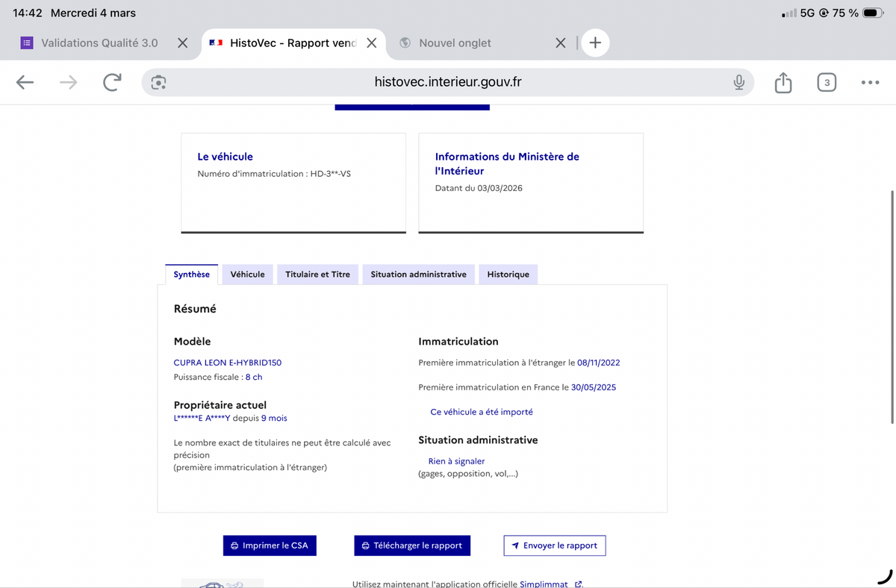The height and width of the screenshot is (588, 896).
Task: Go back to the previous page
Action: [25, 82]
